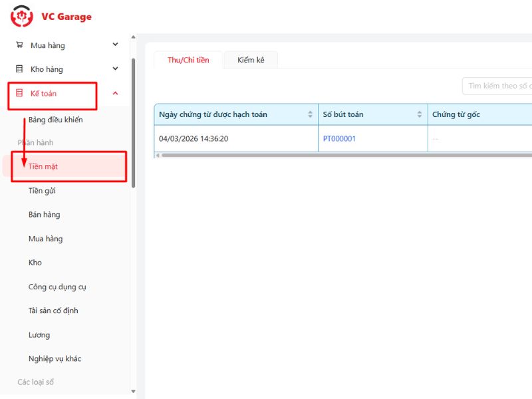The image size is (532, 399).
Task: Open journal entry PT000001 link
Action: coord(339,139)
